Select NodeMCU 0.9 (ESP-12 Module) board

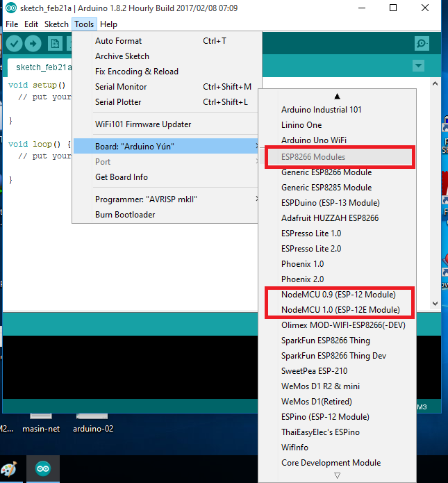point(337,295)
